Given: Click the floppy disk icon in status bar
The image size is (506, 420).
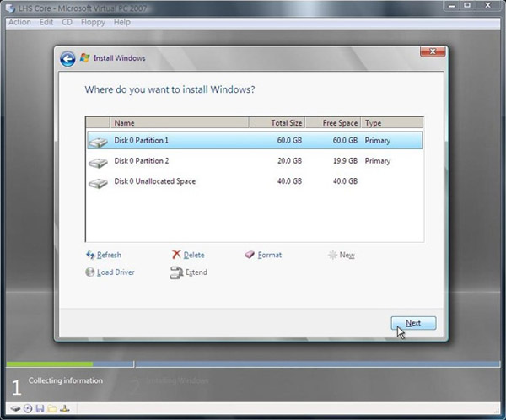Looking at the screenshot, I should pos(39,409).
